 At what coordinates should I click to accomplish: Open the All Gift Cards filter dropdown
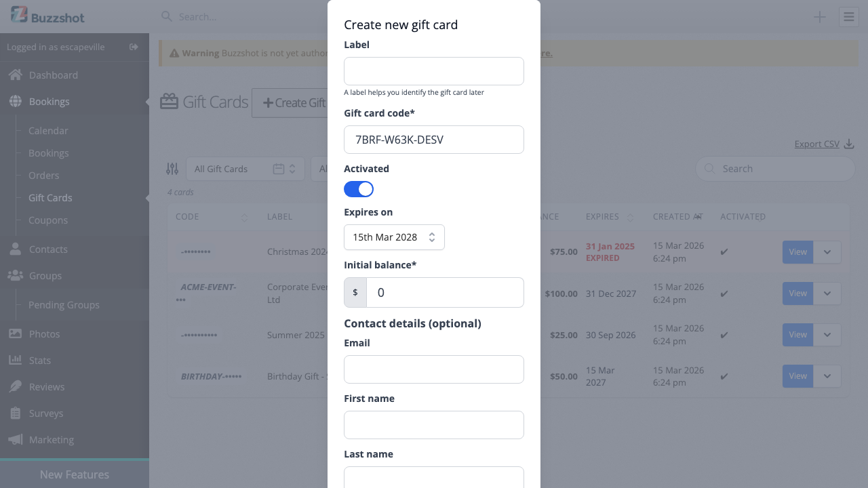245,168
